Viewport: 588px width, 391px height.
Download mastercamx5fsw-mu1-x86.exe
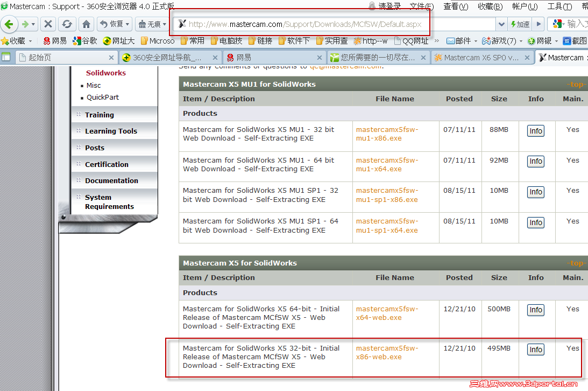(x=387, y=134)
